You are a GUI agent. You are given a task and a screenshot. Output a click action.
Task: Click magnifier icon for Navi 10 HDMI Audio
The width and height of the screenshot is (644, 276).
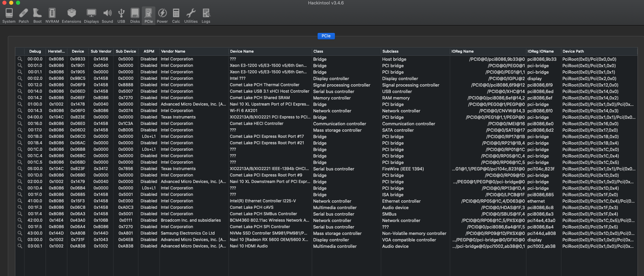point(20,246)
